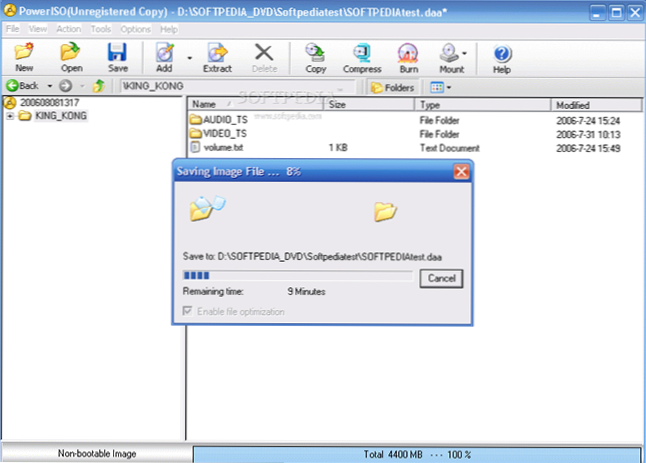Cancel the image saving operation
This screenshot has width=646, height=463.
click(x=441, y=278)
